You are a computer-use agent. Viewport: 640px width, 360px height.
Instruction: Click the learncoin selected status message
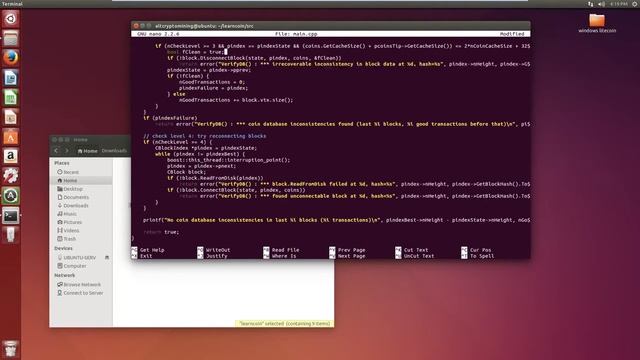284,323
